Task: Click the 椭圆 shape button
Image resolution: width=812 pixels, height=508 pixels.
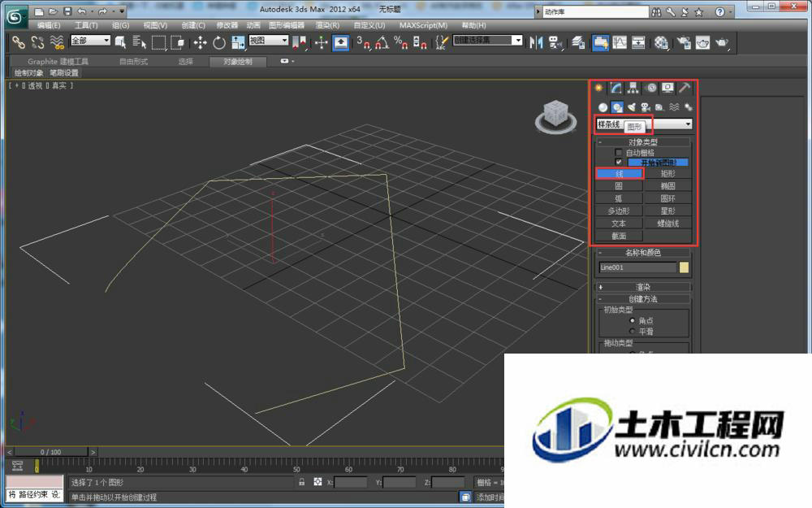Action: [668, 185]
